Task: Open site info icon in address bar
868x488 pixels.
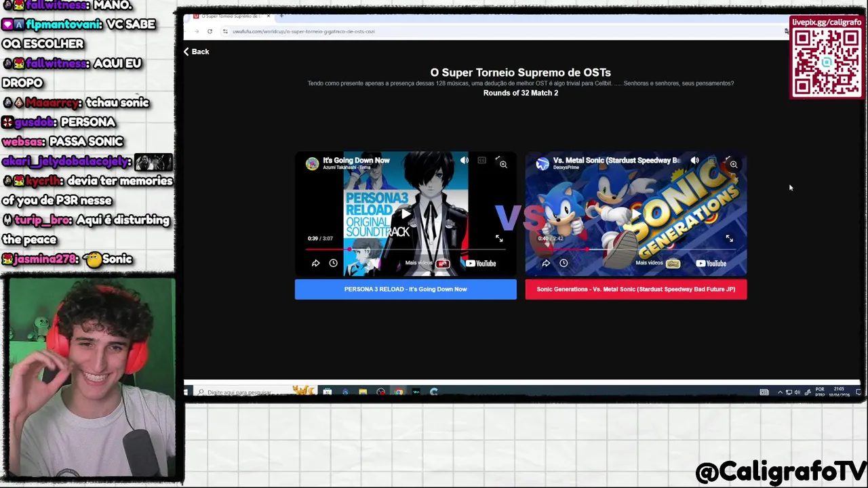Action: tap(225, 31)
